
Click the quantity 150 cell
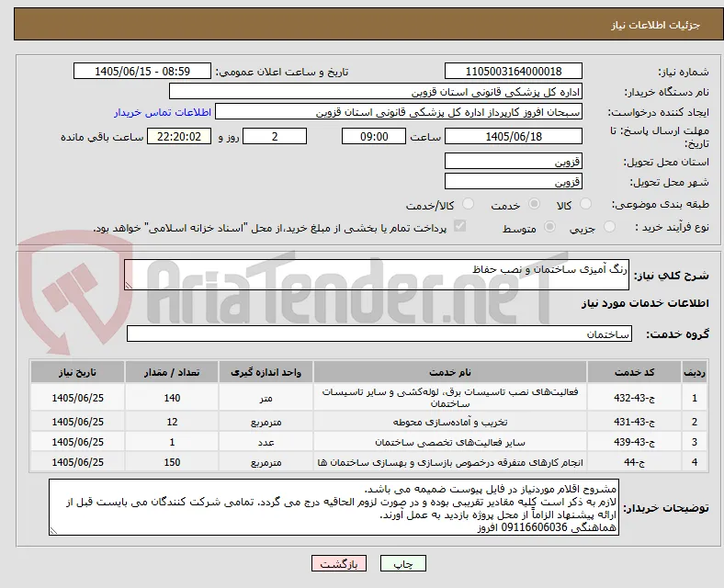172,462
